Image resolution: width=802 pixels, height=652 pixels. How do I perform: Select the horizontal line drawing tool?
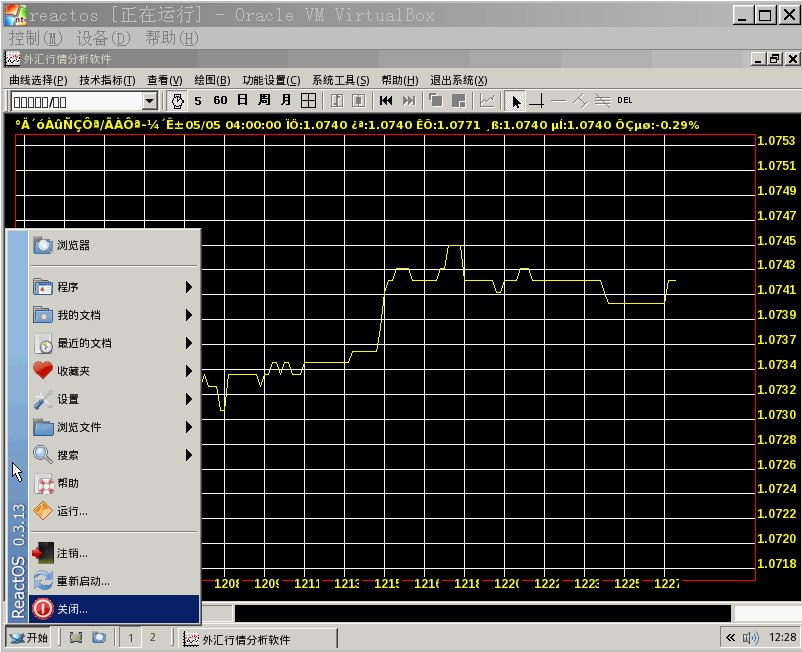[x=559, y=101]
